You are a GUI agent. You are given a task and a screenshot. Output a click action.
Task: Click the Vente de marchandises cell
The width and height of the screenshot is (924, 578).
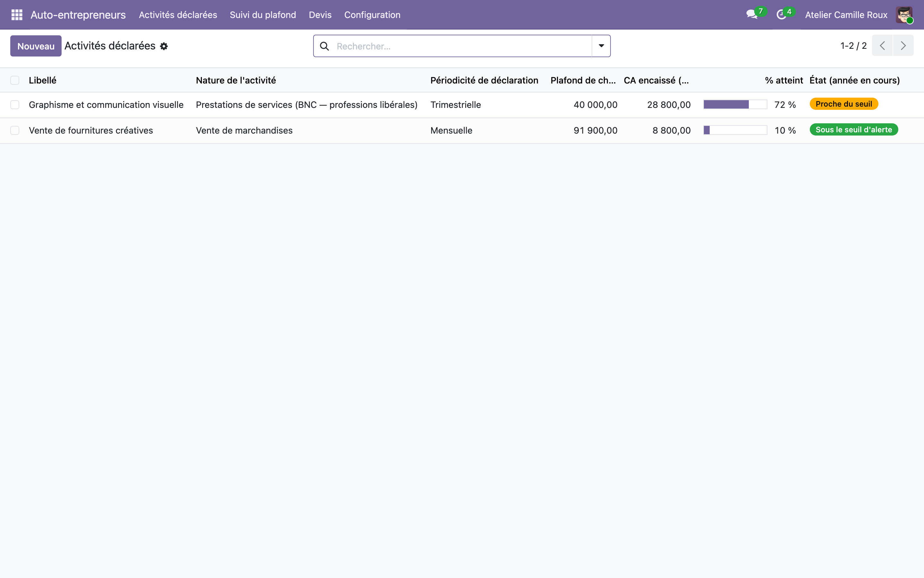pyautogui.click(x=244, y=130)
